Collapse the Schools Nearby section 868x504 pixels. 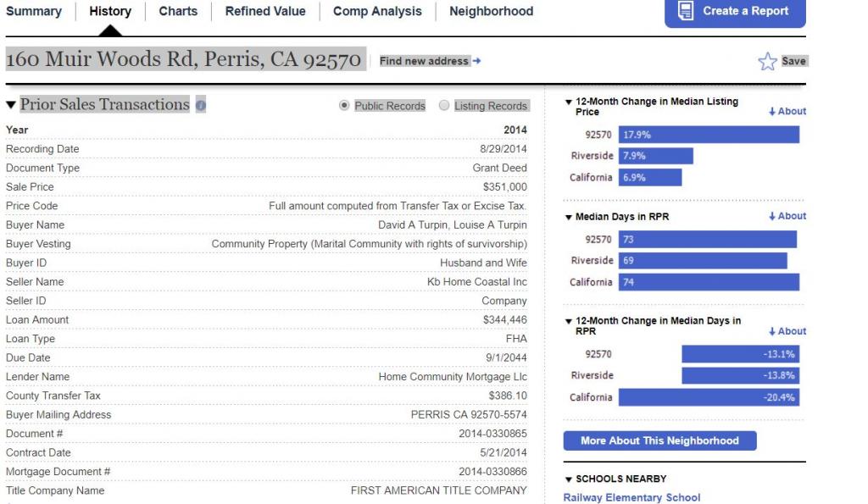pos(569,479)
